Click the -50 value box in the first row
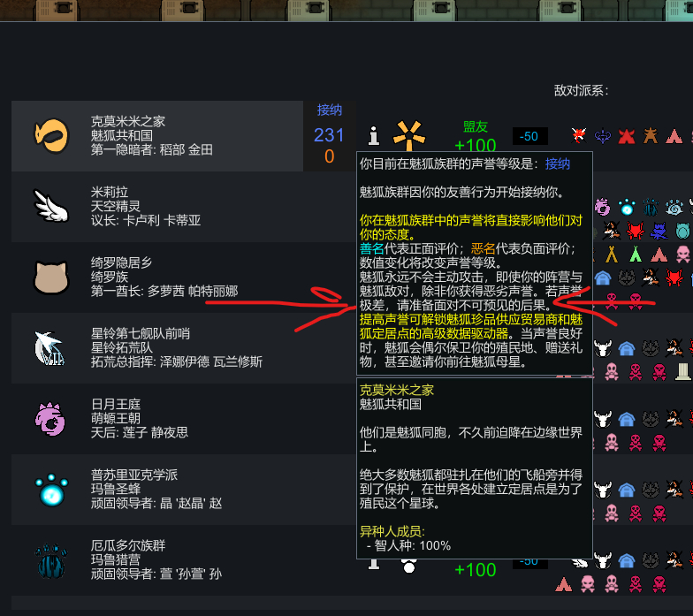Screen dimensions: 693x616 tap(530, 136)
